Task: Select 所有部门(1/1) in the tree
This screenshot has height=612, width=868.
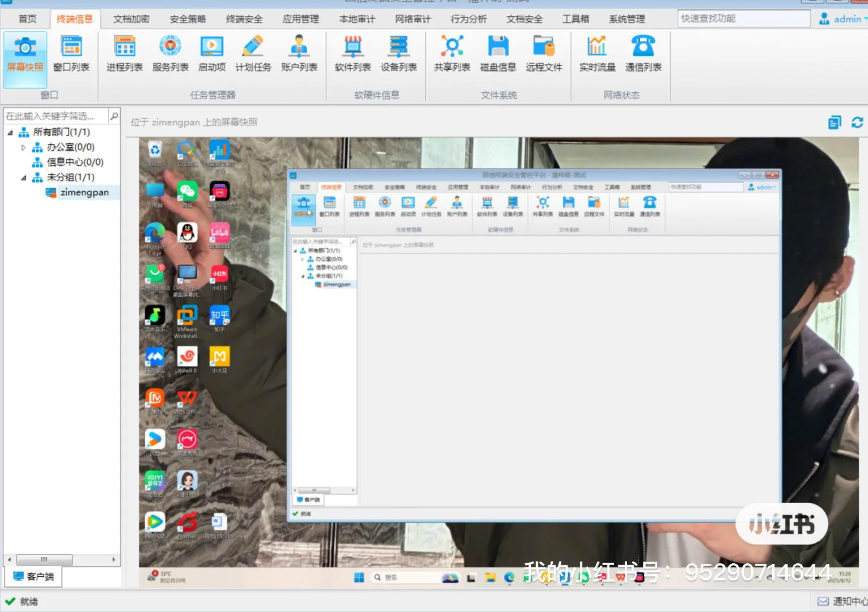Action: click(x=61, y=132)
